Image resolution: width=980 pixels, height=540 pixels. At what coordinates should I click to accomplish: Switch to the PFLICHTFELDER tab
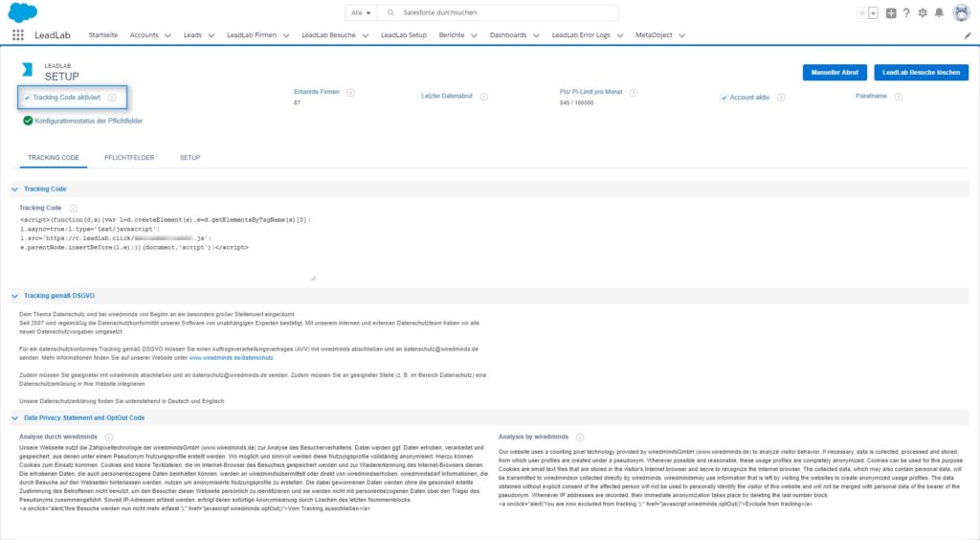coord(129,158)
